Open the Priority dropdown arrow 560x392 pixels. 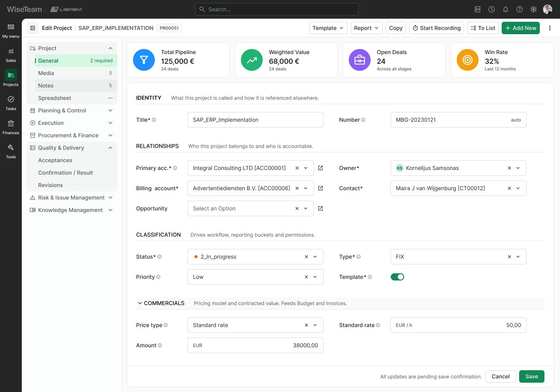[315, 277]
